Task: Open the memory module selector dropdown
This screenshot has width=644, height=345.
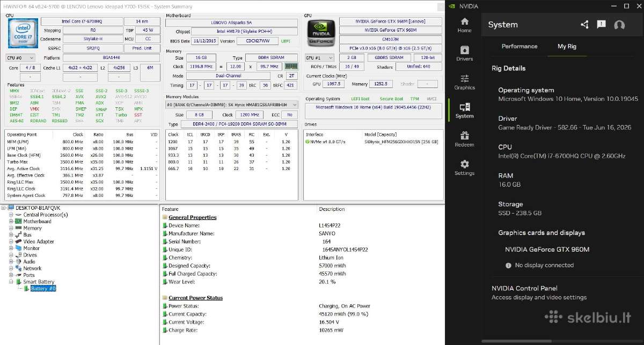Action: (x=232, y=105)
